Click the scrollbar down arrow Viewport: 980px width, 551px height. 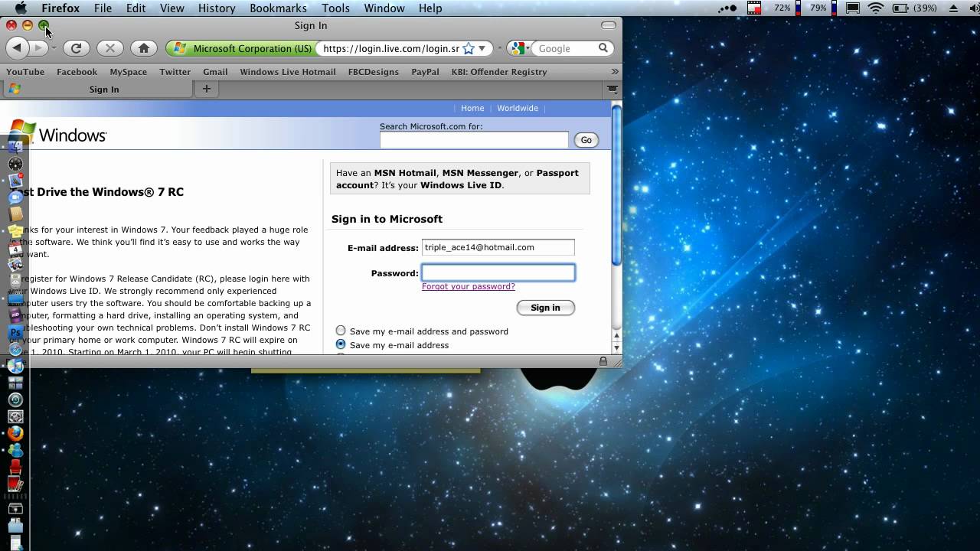click(x=617, y=348)
